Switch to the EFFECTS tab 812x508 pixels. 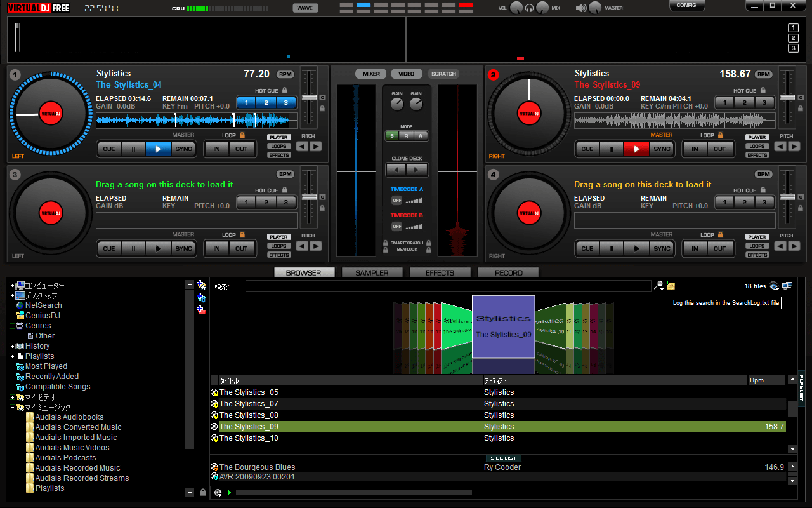(440, 272)
